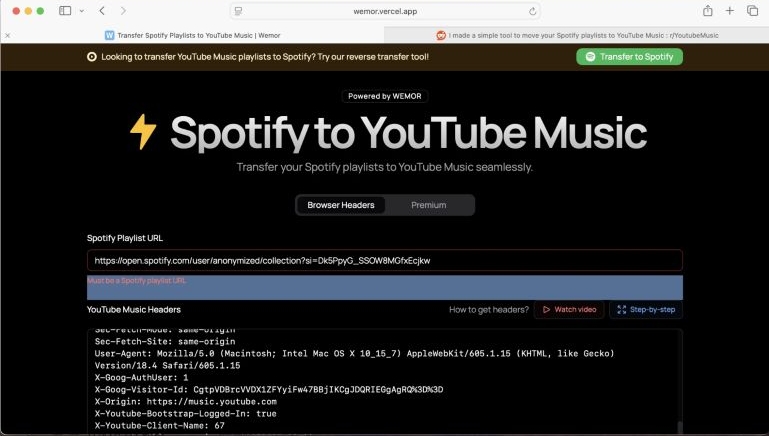769x436 pixels.
Task: Click the 'X-Origin: https://music.youtube.com' line
Action: click(185, 402)
